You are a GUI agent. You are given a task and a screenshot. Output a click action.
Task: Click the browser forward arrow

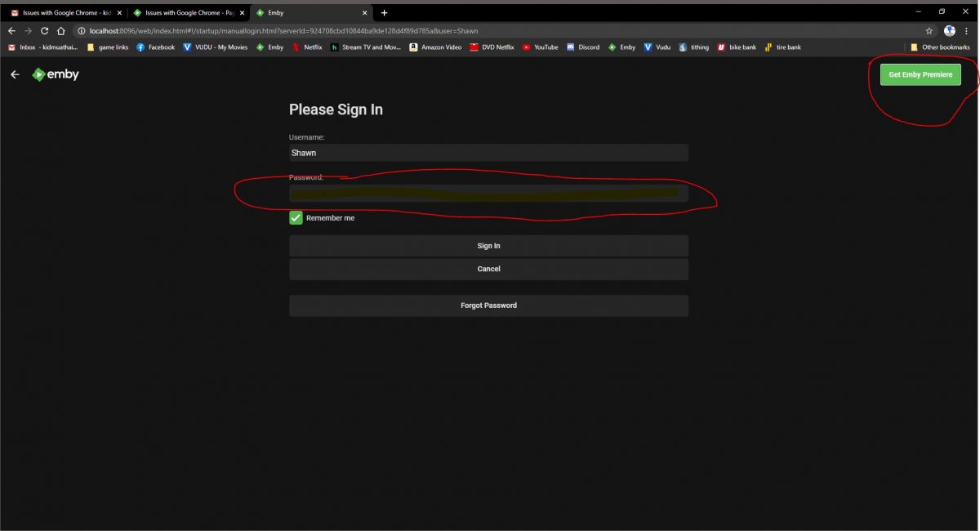(x=28, y=31)
